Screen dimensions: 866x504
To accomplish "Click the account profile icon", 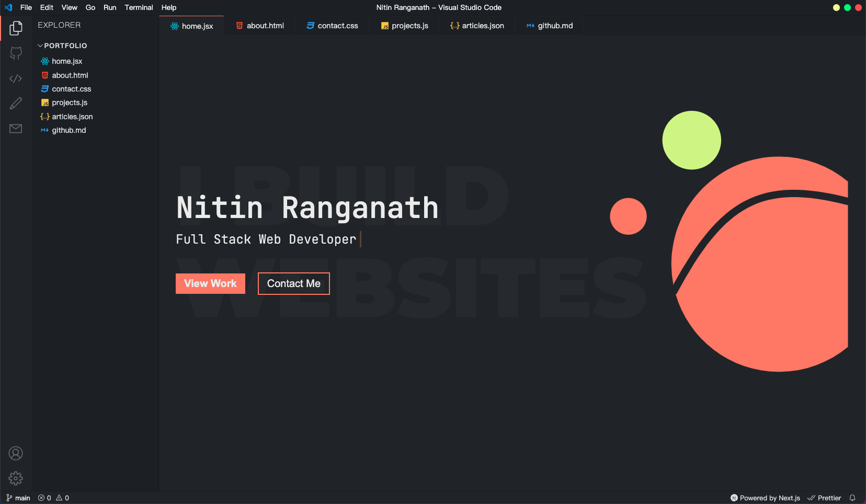I will point(16,453).
